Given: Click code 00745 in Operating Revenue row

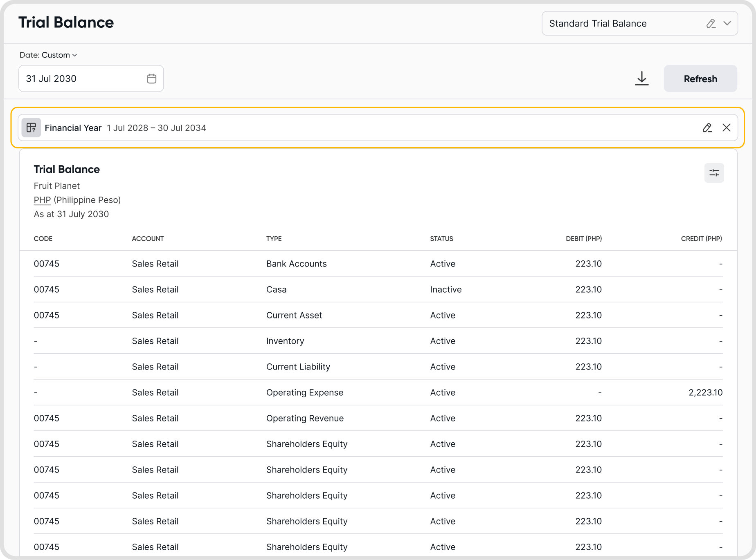Looking at the screenshot, I should (x=47, y=419).
